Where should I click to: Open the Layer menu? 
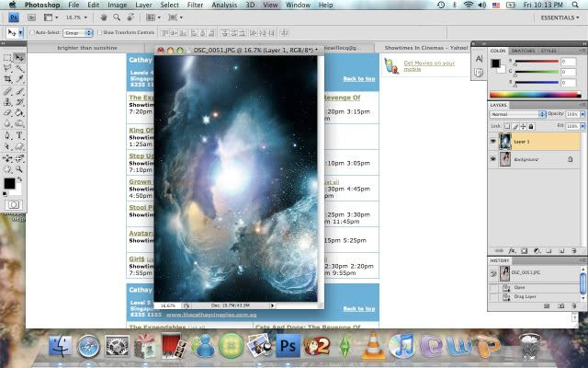tap(143, 5)
